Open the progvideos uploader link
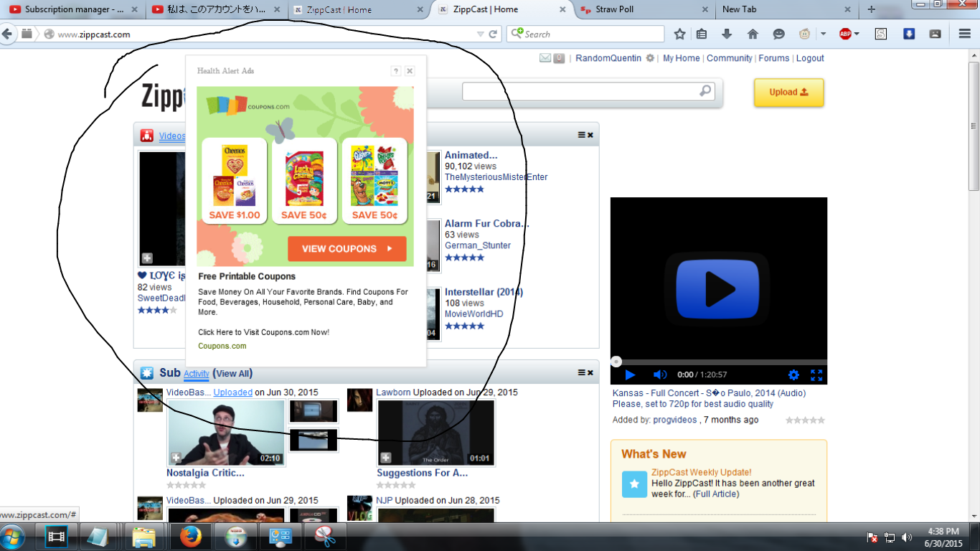The image size is (980, 551). [x=674, y=420]
